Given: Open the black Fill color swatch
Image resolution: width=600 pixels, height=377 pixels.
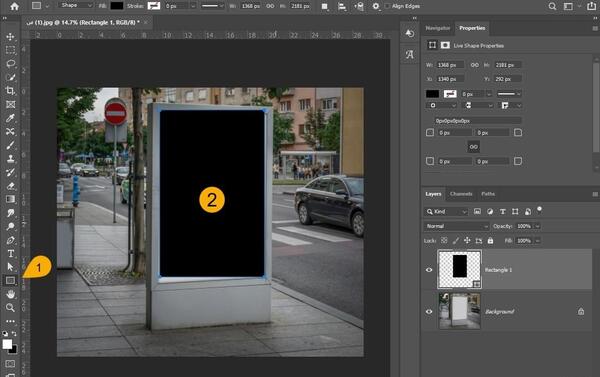Looking at the screenshot, I should [x=117, y=6].
